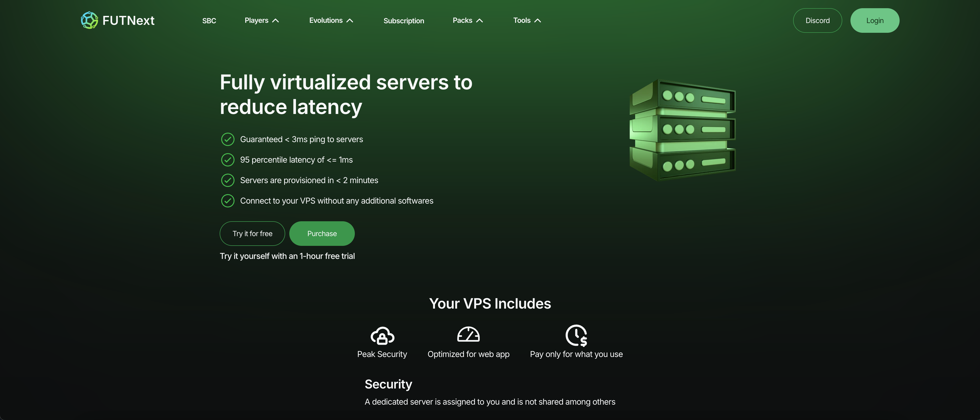Expand the Evolutions dropdown menu
980x420 pixels.
click(331, 20)
